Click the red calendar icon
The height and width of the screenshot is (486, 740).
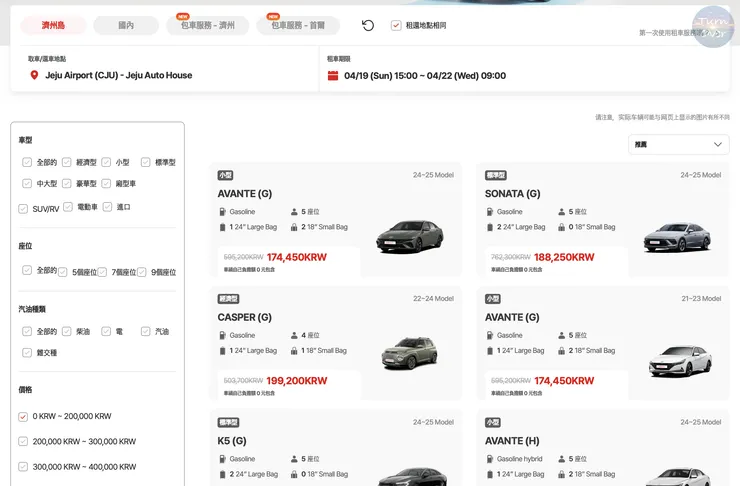333,75
